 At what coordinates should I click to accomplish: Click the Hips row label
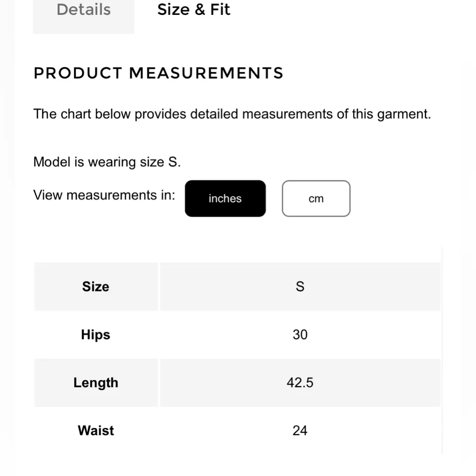tap(96, 335)
